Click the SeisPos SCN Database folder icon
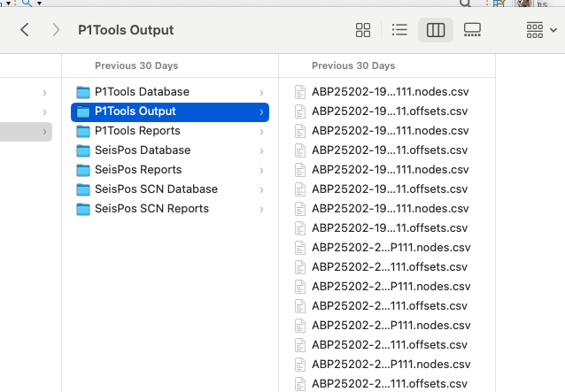Viewport: 565px width, 392px height. pos(84,189)
